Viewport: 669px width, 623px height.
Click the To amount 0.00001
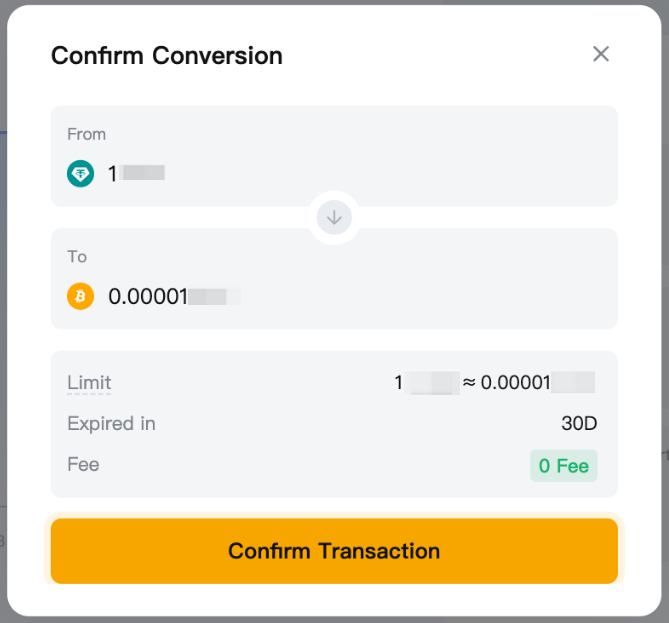148,296
